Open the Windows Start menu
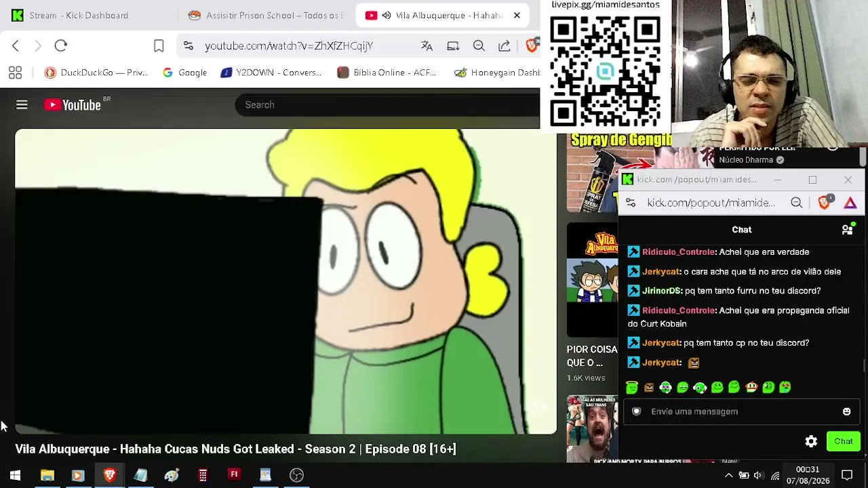868x488 pixels. click(15, 475)
